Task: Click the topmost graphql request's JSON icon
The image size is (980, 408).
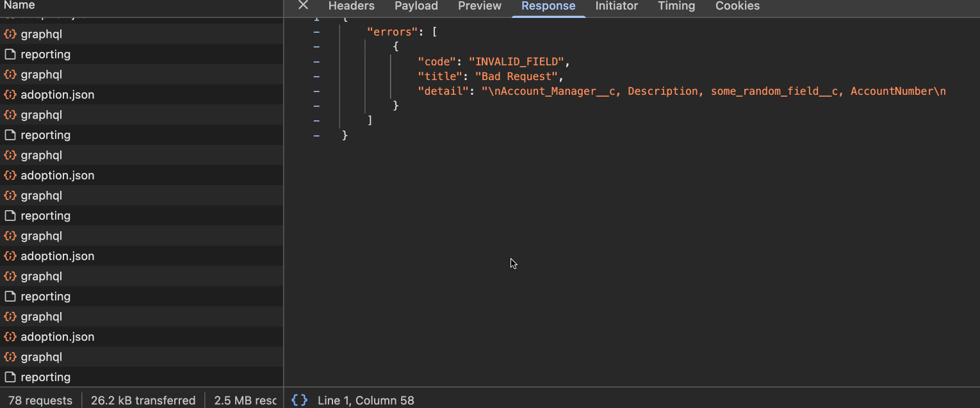Action: point(10,34)
